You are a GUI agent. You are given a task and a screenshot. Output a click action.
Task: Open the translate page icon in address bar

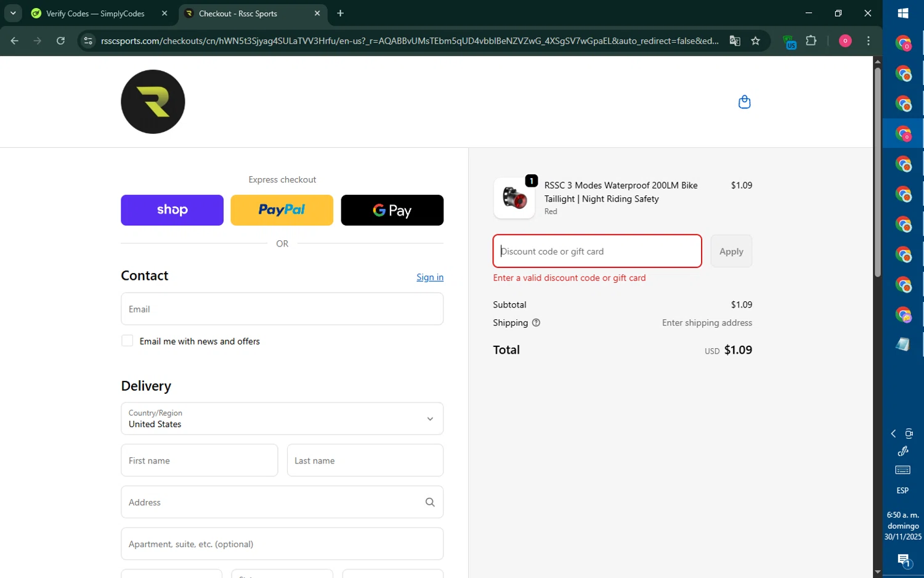point(735,41)
